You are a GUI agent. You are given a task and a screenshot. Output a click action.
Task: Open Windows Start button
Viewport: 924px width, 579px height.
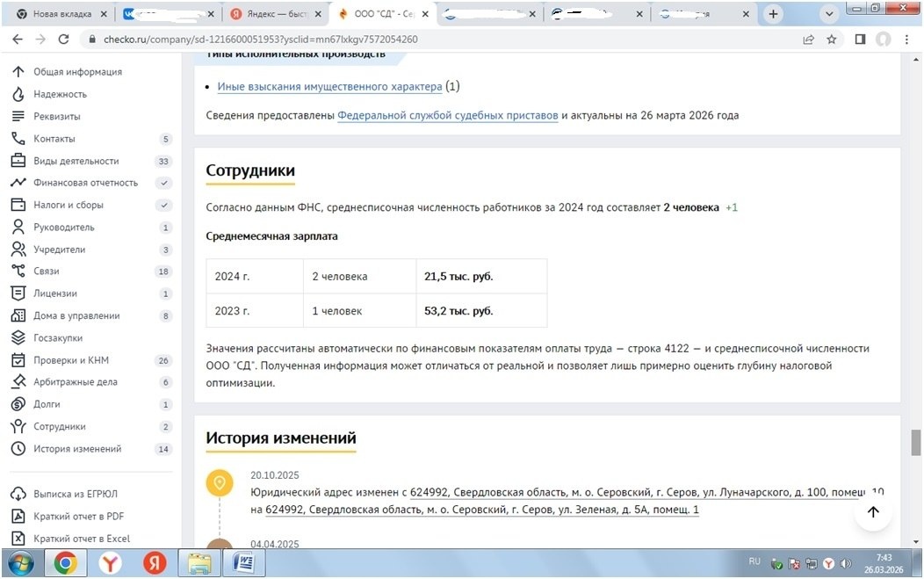pos(20,563)
